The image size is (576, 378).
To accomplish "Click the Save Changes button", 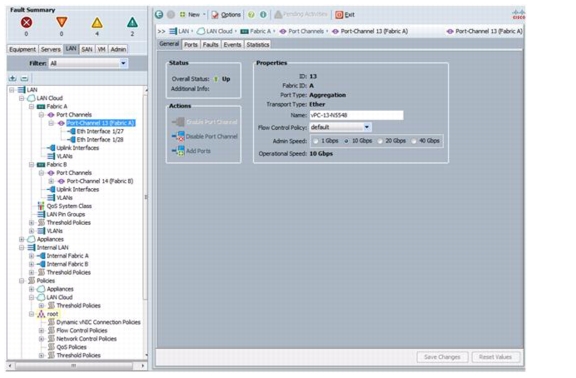I will click(442, 357).
